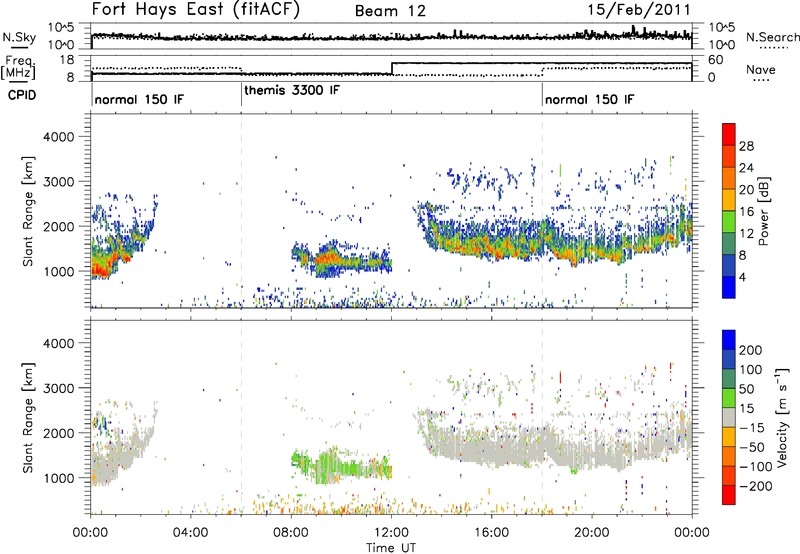
Task: Click the blue top of the Velocity color bar
Action: point(729,340)
